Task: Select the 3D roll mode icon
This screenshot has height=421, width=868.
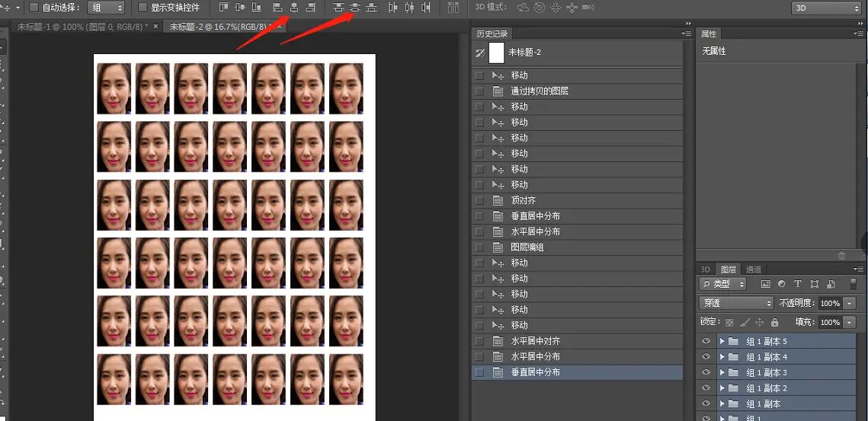Action: [x=540, y=8]
